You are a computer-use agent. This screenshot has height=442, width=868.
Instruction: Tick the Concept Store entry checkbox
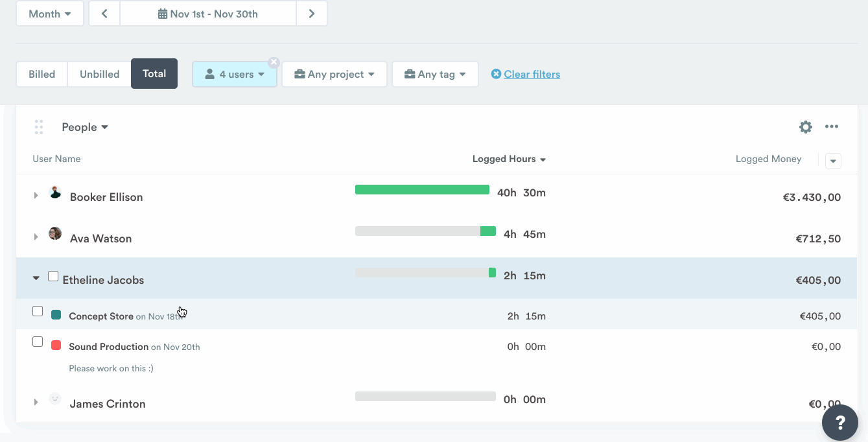(38, 312)
